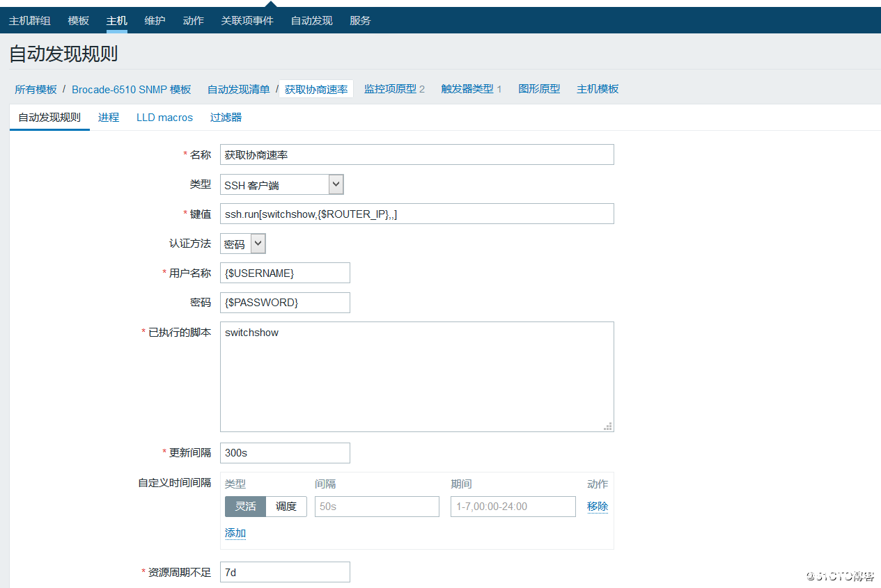Open the 维护 section
Screen dimensions: 881x588
[154, 20]
